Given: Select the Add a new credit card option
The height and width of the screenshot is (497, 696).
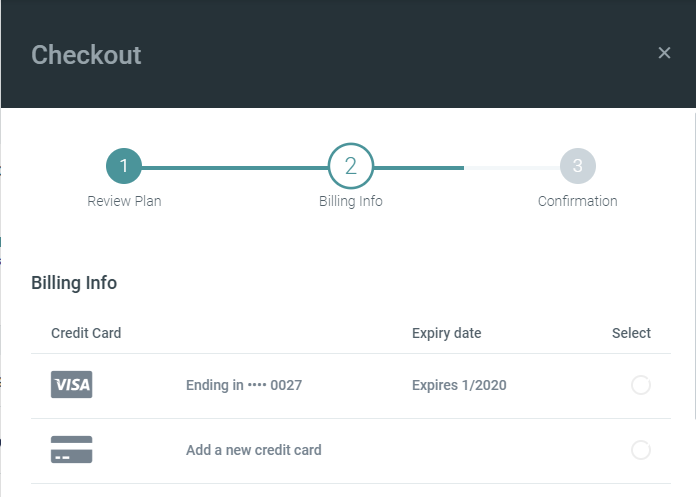Looking at the screenshot, I should [x=641, y=450].
